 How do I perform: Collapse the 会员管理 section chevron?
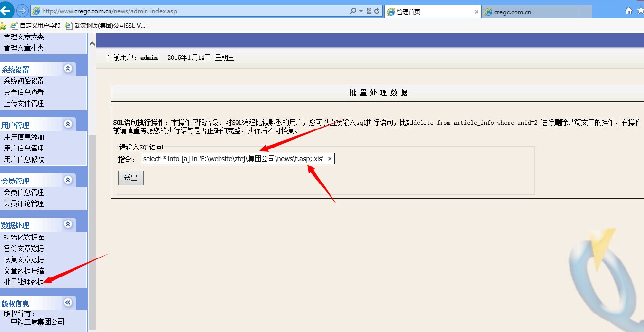point(68,180)
